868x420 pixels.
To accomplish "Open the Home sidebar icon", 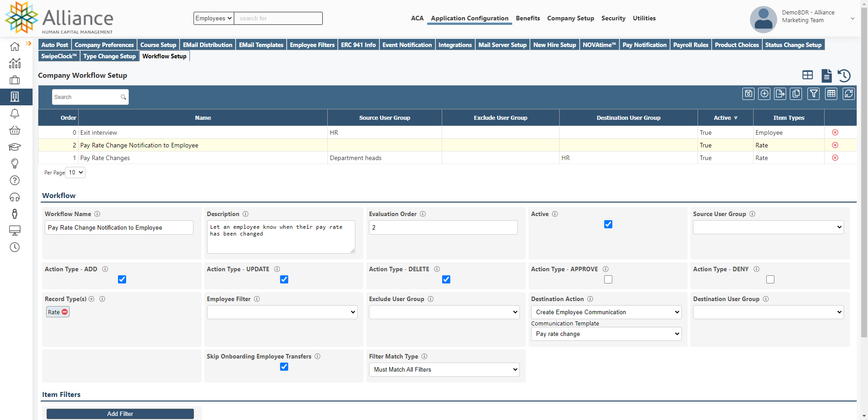I will (15, 47).
